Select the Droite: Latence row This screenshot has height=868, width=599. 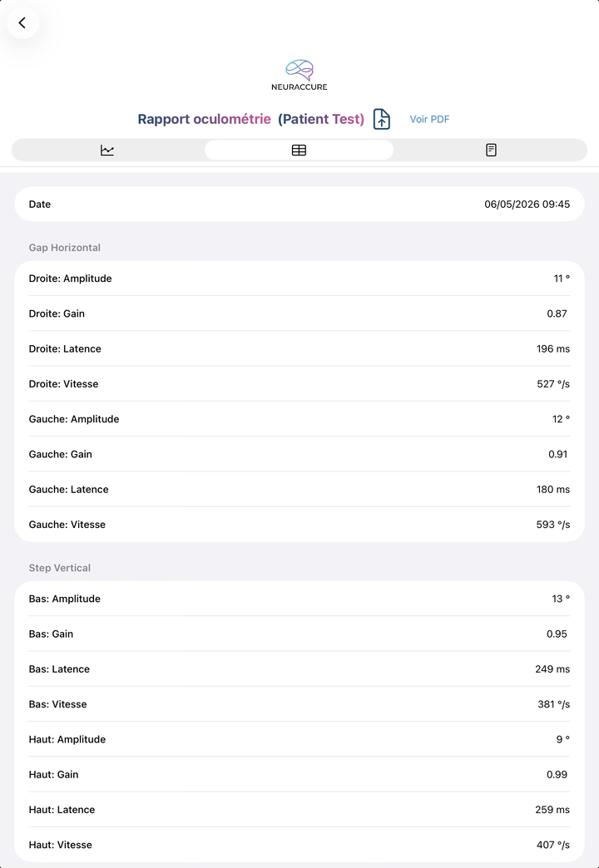(299, 348)
